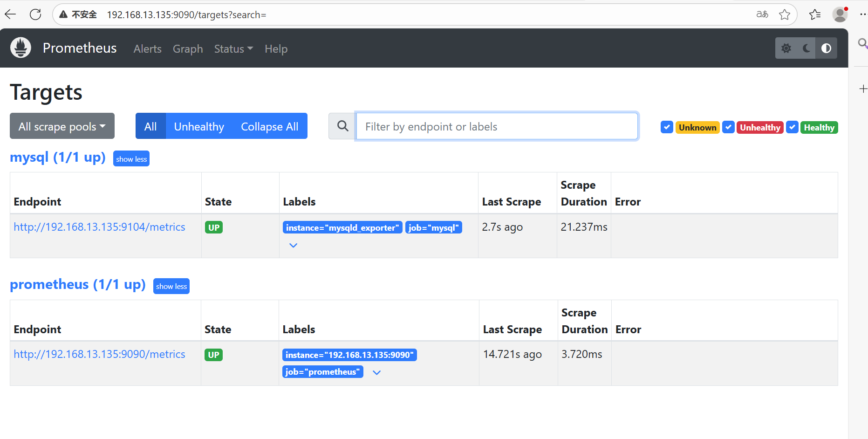The height and width of the screenshot is (439, 868).
Task: Go back using browser back arrow
Action: click(x=10, y=14)
